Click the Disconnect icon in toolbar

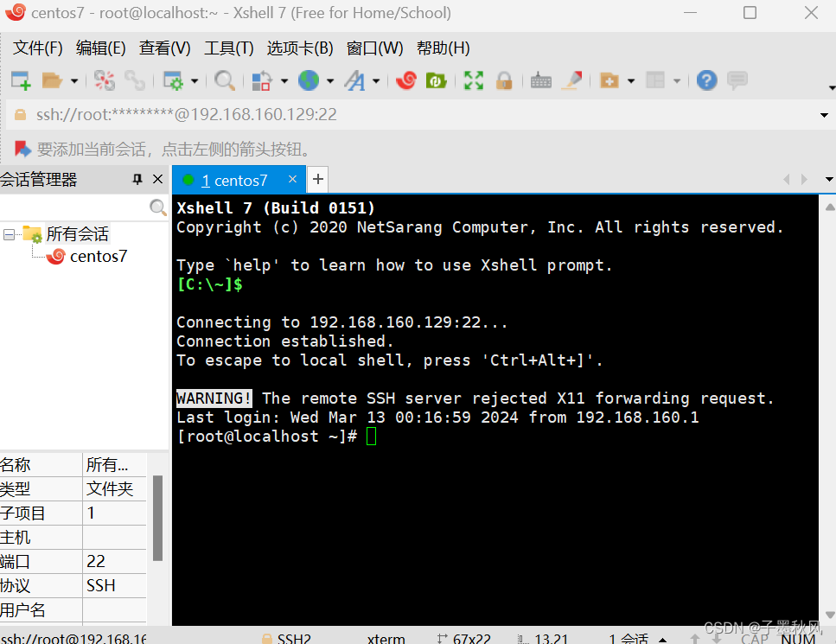pyautogui.click(x=105, y=81)
